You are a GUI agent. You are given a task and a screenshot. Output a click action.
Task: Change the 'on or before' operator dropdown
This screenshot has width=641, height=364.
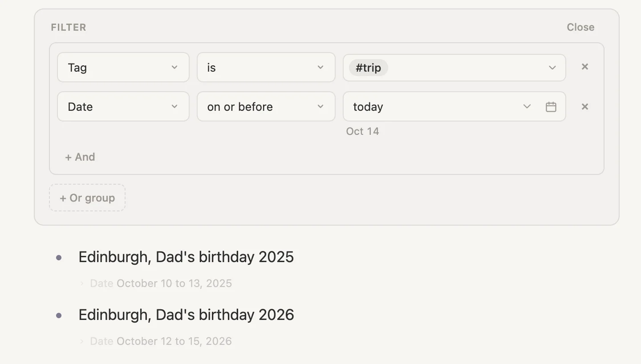(x=266, y=106)
